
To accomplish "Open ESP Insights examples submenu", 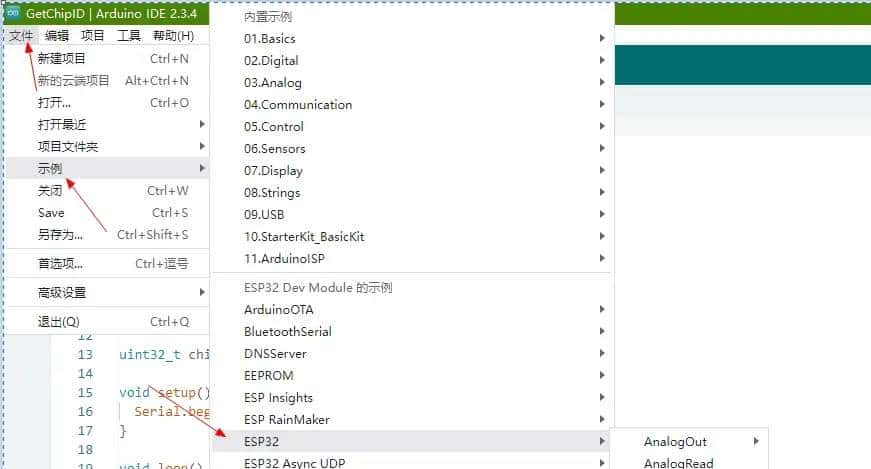I will tap(413, 397).
